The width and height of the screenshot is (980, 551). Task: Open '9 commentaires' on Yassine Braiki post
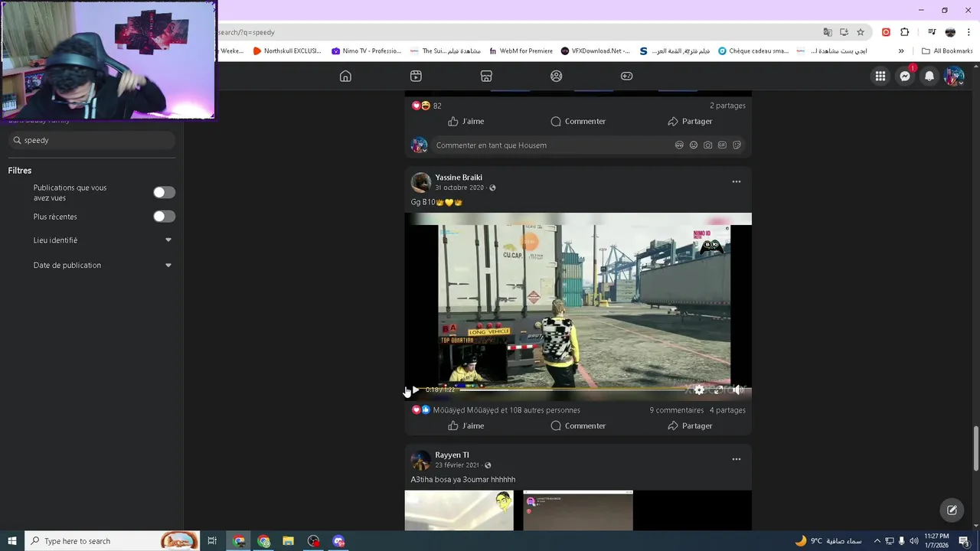coord(677,410)
